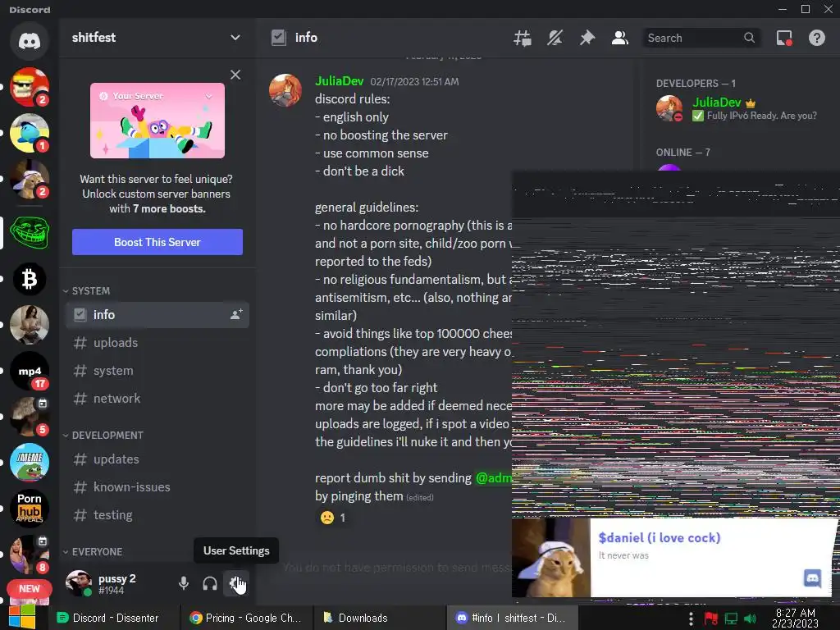Viewport: 840px width, 630px height.
Task: Click the Your Server boost illustration
Action: click(157, 121)
